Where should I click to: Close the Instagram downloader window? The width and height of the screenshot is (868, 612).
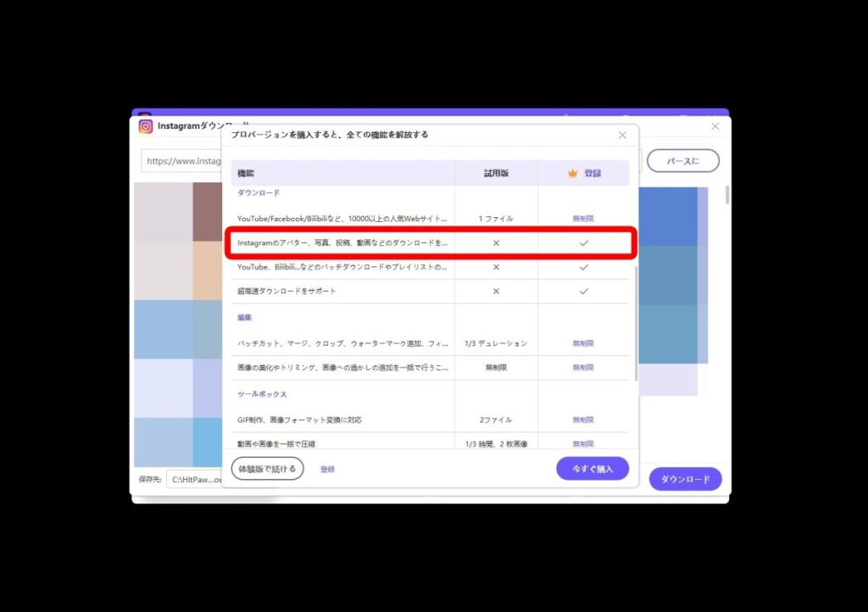[x=715, y=126]
